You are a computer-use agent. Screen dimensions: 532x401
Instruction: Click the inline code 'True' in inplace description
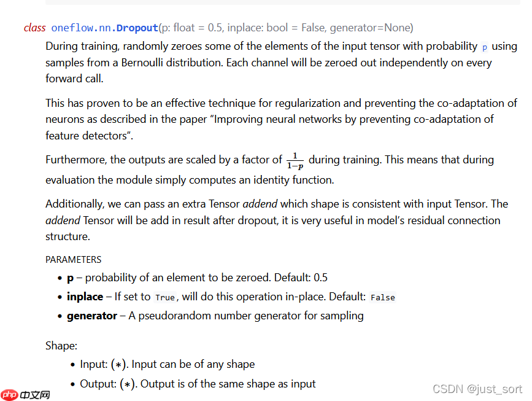pyautogui.click(x=164, y=297)
